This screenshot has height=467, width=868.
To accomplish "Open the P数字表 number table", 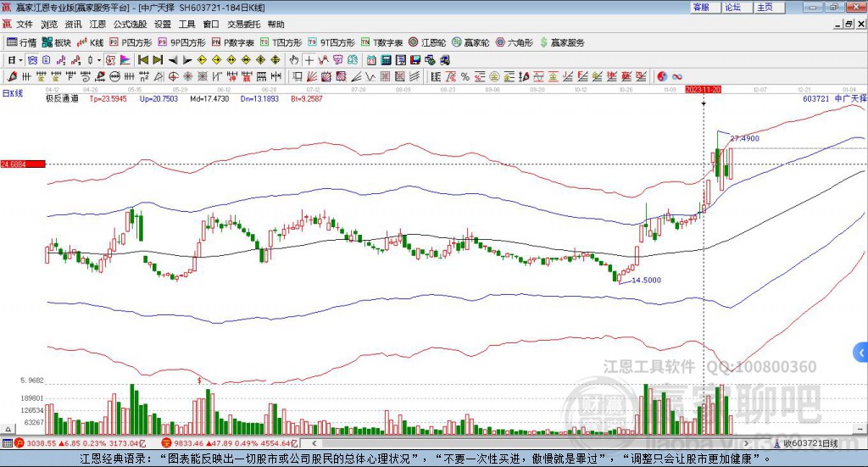I will [x=233, y=42].
